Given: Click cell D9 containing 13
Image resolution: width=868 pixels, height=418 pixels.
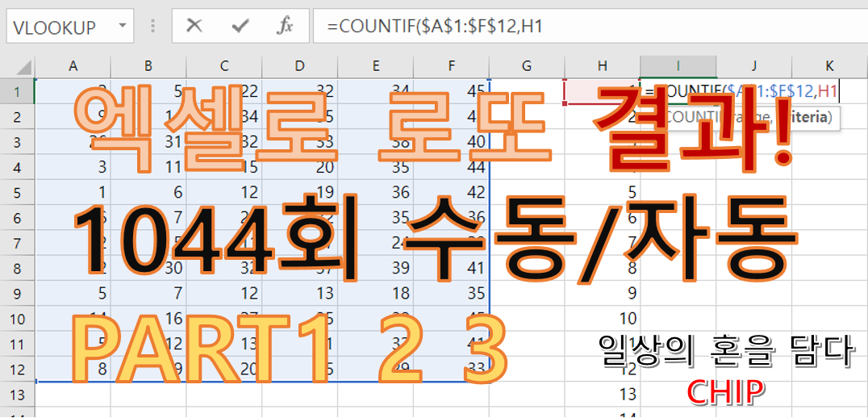Looking at the screenshot, I should point(300,294).
